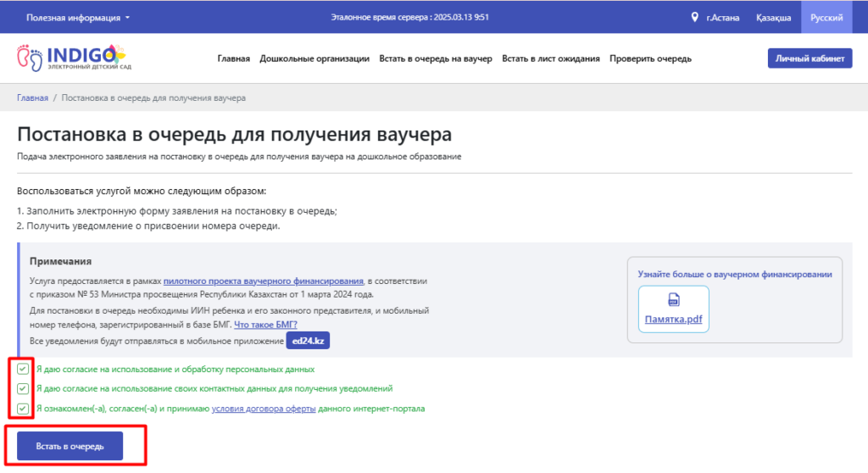Toggle the offer agreement acceptance checkbox
Image resolution: width=868 pixels, height=473 pixels.
[x=23, y=409]
